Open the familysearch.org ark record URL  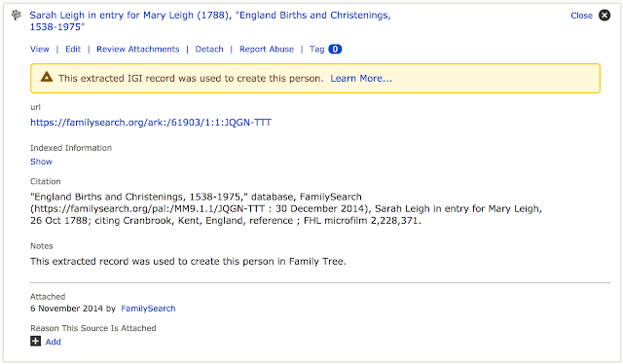[x=151, y=123]
